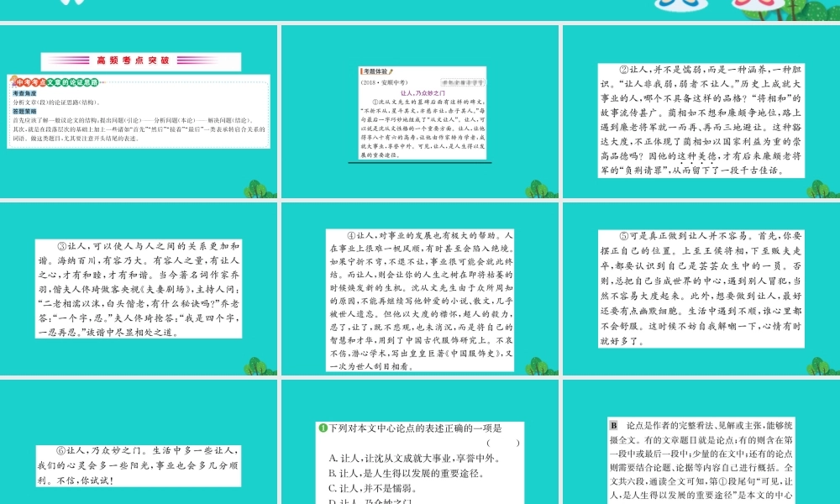Open the slide beginning ④让人,对事业的发展
The image size is (840, 504).
coord(420,289)
